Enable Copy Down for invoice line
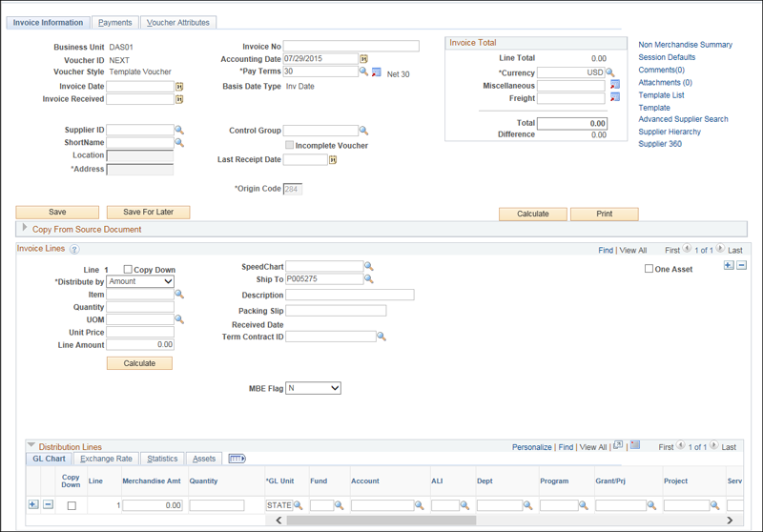 pos(128,269)
